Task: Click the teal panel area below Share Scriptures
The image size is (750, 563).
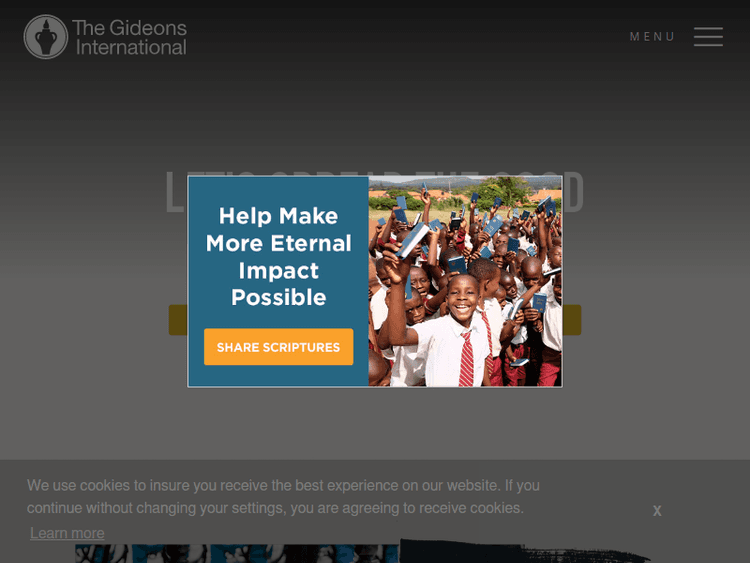Action: (x=278, y=375)
